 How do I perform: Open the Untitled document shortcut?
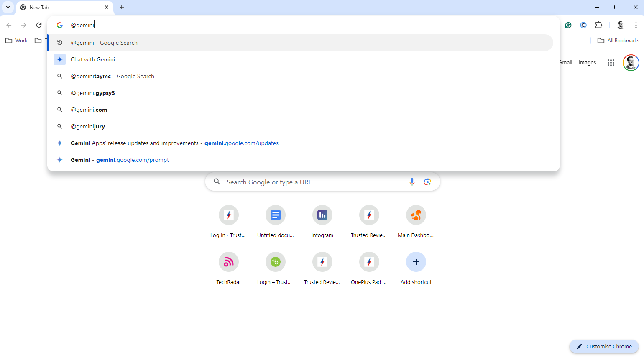pyautogui.click(x=276, y=222)
